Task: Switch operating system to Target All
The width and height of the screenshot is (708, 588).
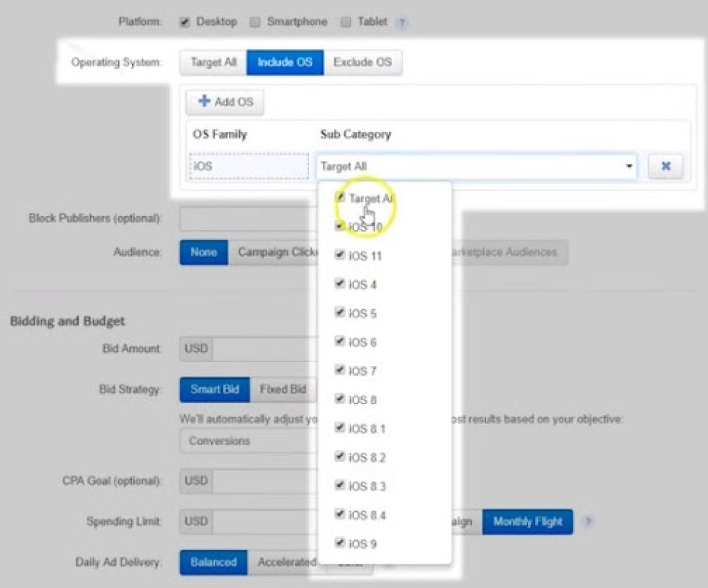Action: 214,62
